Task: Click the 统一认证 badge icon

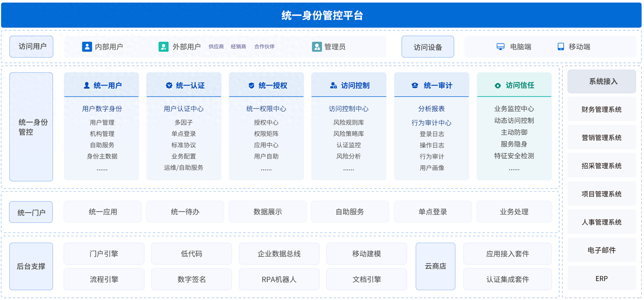Action: pos(169,85)
